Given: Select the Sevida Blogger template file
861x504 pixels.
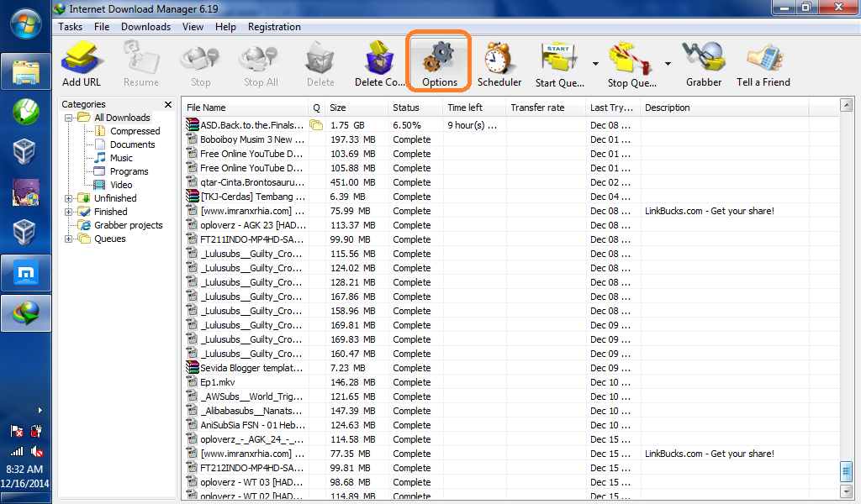Looking at the screenshot, I should point(510,368).
